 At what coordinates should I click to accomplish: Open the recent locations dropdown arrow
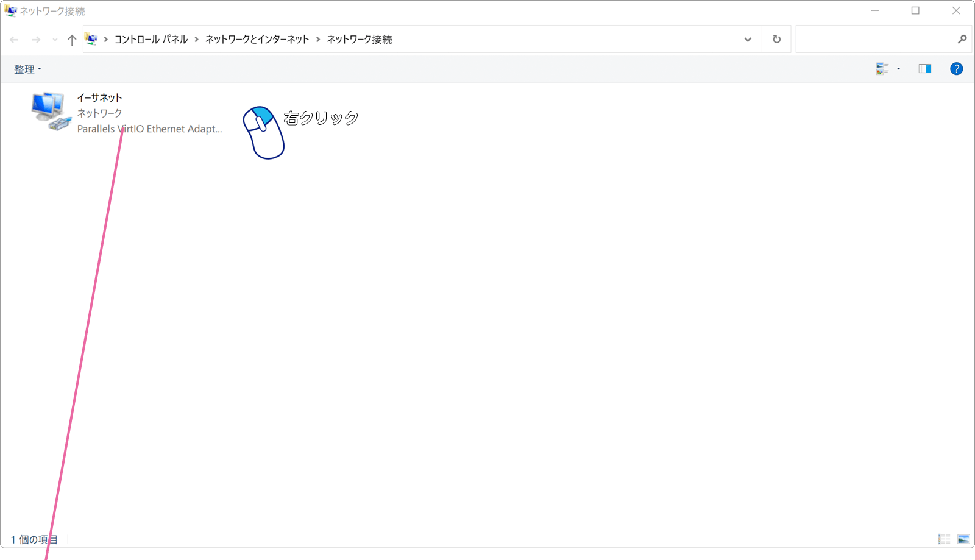click(55, 40)
